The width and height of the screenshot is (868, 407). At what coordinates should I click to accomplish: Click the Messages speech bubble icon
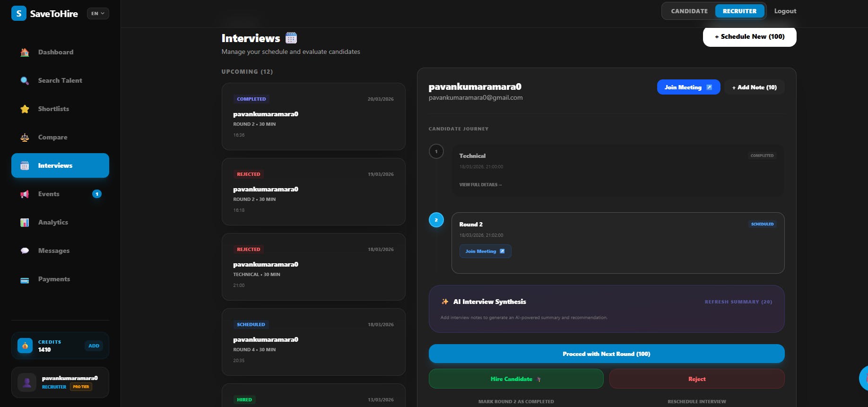point(25,251)
